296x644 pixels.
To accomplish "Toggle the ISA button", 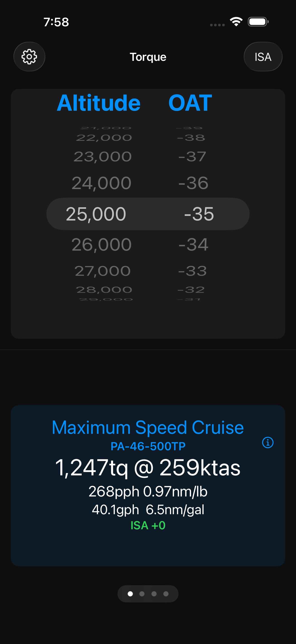I will pos(263,57).
